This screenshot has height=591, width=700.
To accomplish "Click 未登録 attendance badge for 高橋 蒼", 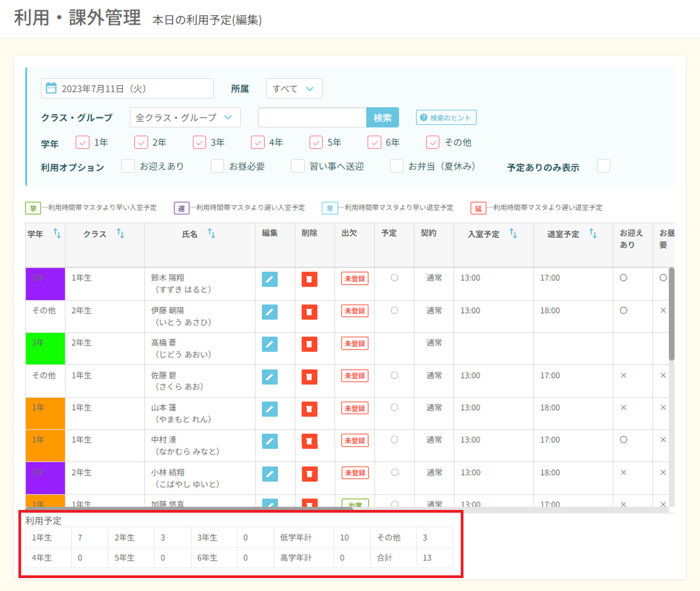I will (355, 343).
